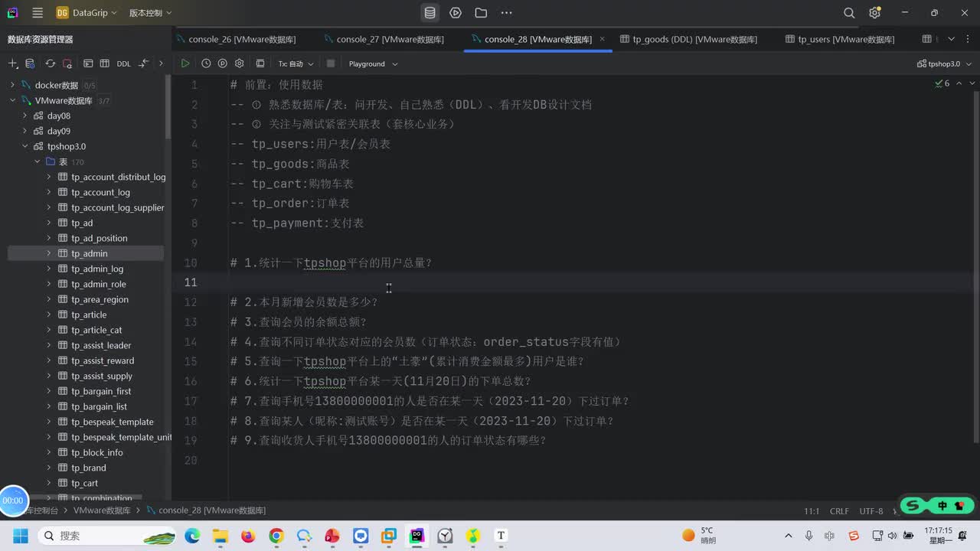
Task: Click the files folder icon in title bar
Action: click(481, 13)
